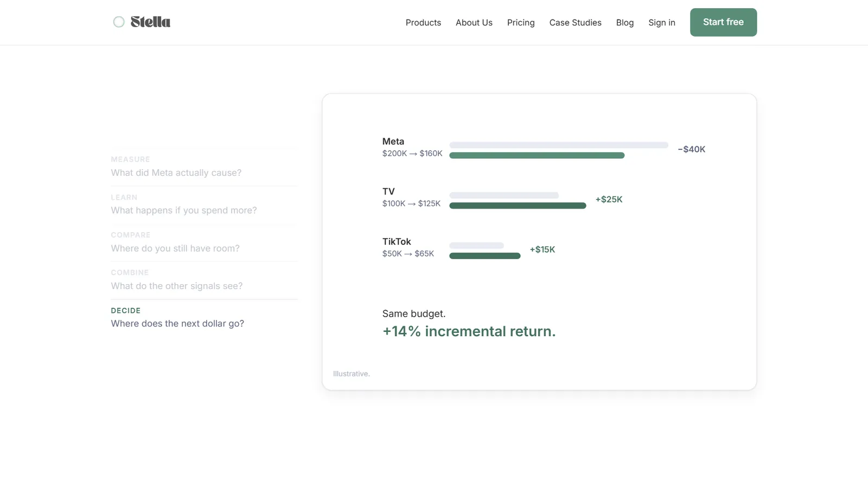The height and width of the screenshot is (488, 868).
Task: Click the TikTok green budget bar
Action: pyautogui.click(x=485, y=256)
